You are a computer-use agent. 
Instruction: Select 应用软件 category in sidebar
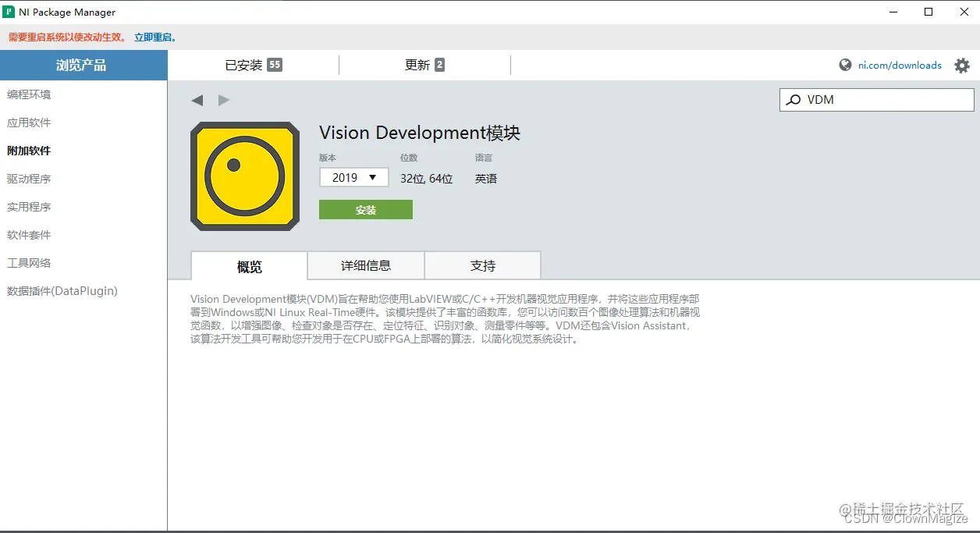click(x=29, y=123)
